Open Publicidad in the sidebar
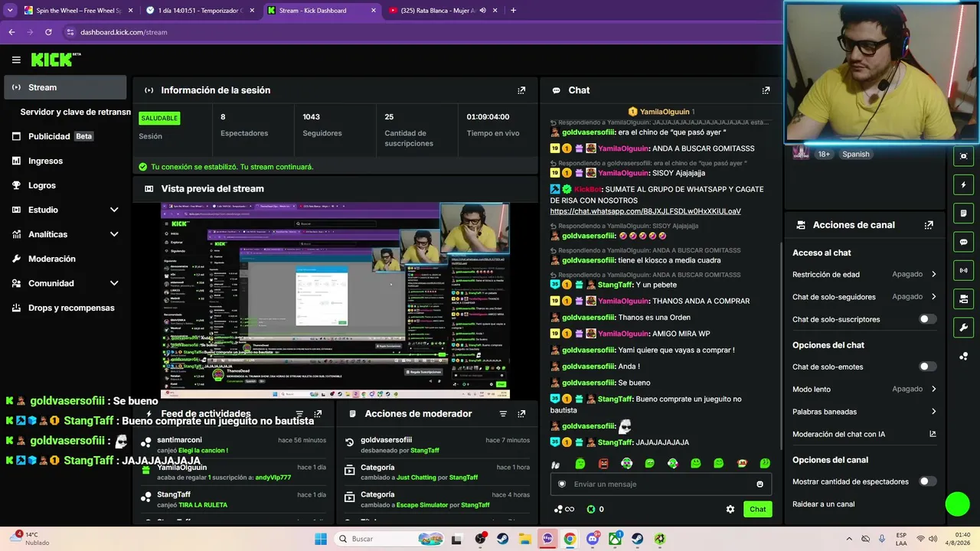Viewport: 980px width, 551px height. (x=65, y=136)
